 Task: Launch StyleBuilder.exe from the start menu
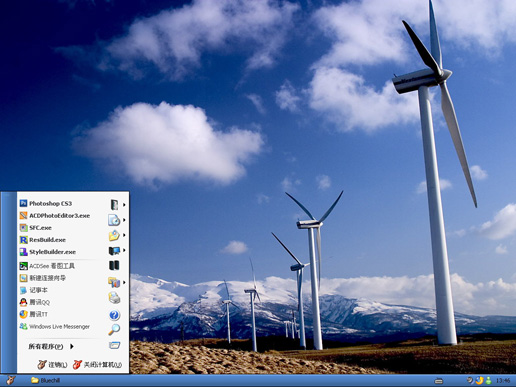[48, 252]
